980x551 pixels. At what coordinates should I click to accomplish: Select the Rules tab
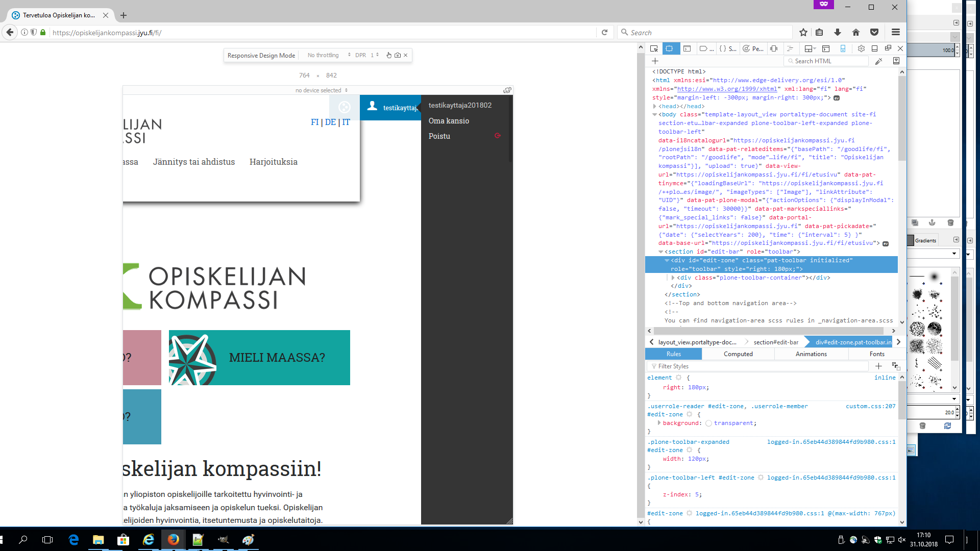673,354
